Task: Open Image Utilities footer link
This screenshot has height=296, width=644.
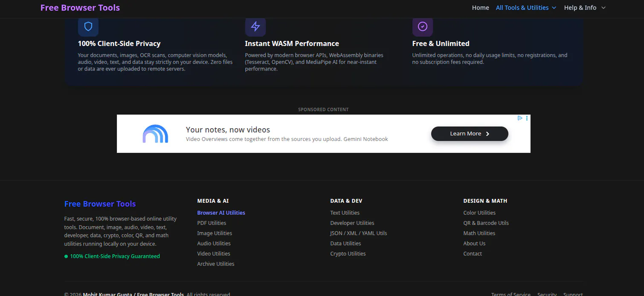Action: (215, 233)
